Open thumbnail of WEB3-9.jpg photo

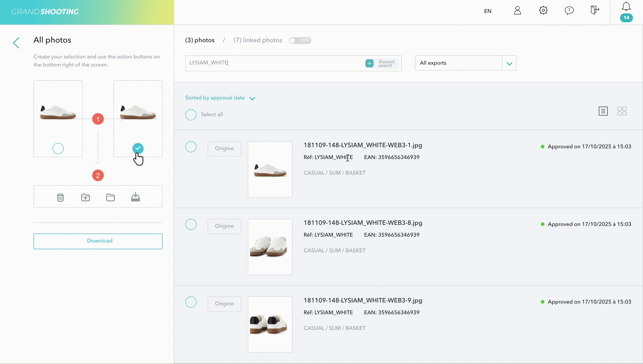270,324
